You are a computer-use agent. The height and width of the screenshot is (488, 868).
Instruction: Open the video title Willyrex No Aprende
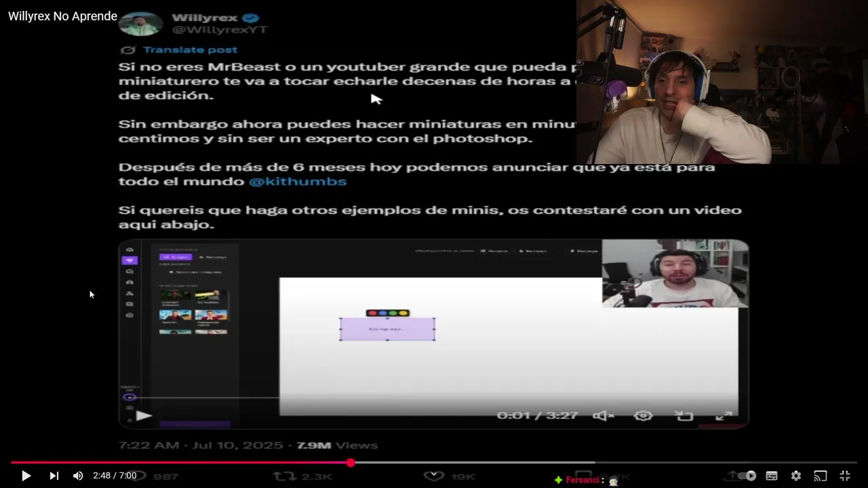pos(62,16)
